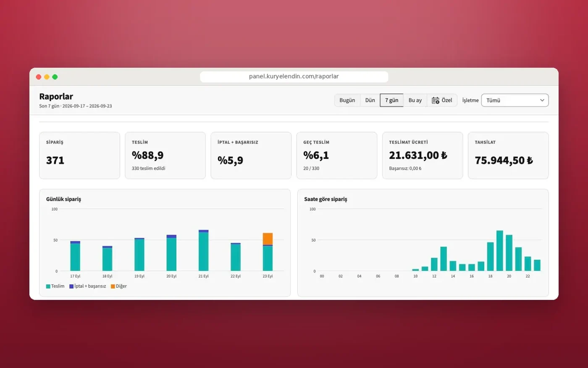Click the "Başarısız: 0,00 ₺" text
The height and width of the screenshot is (368, 588).
[405, 168]
